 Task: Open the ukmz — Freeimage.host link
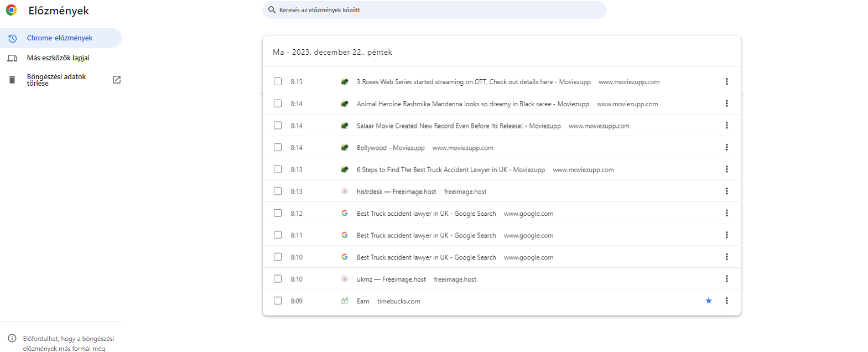(x=391, y=279)
